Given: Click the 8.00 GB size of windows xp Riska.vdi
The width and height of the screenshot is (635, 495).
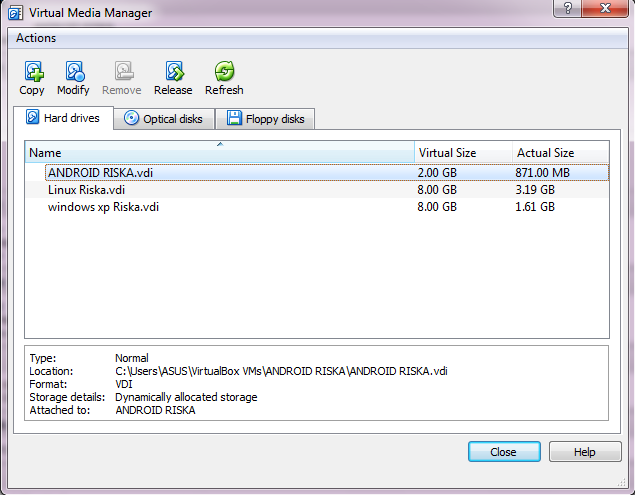Looking at the screenshot, I should click(x=437, y=207).
